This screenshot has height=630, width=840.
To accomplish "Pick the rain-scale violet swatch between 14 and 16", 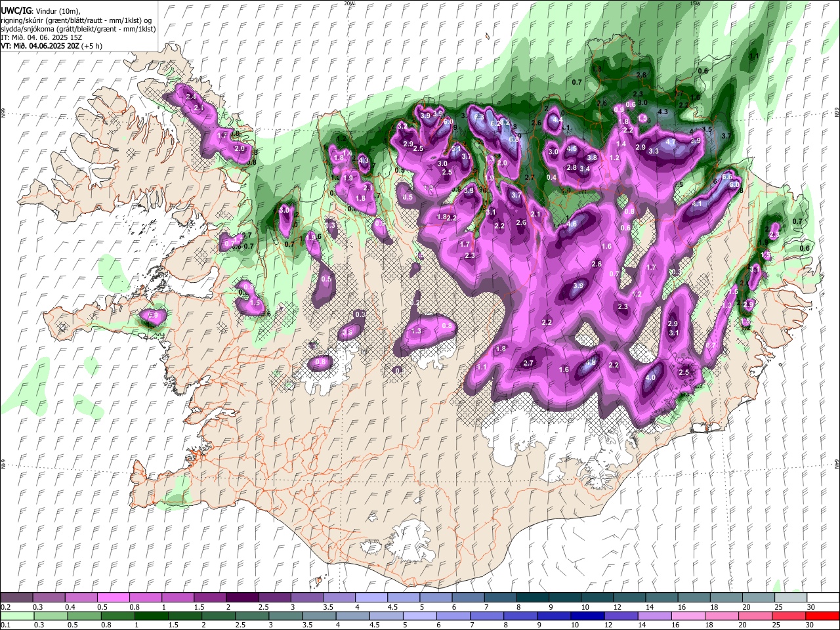I will (x=655, y=616).
